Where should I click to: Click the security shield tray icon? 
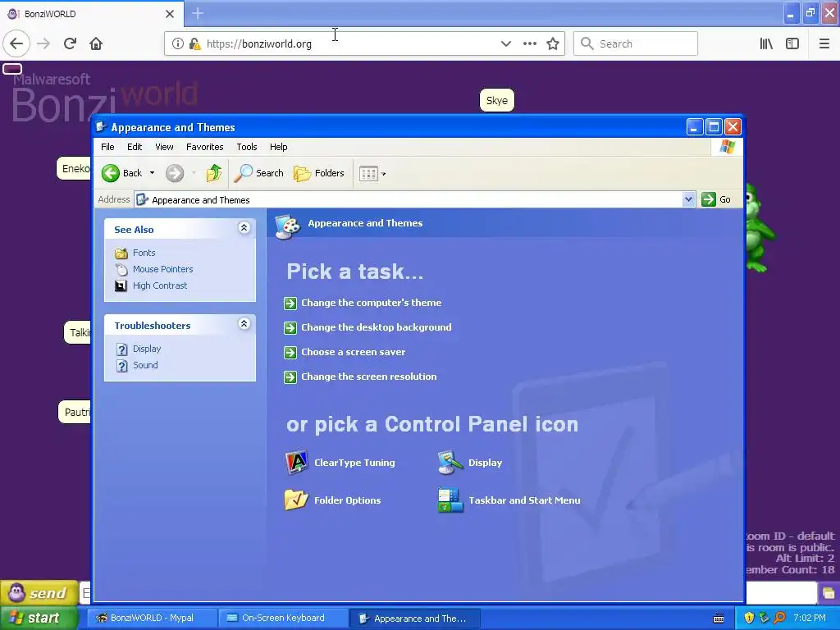pos(749,618)
